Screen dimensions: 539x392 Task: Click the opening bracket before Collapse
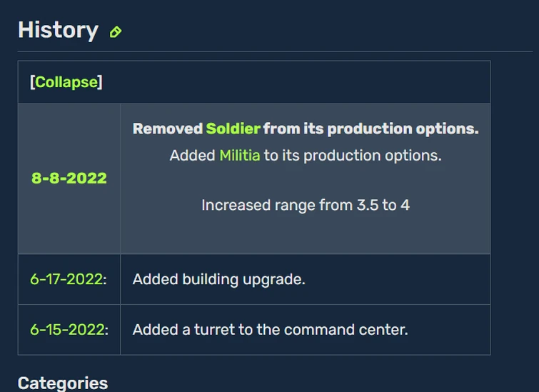pyautogui.click(x=33, y=82)
